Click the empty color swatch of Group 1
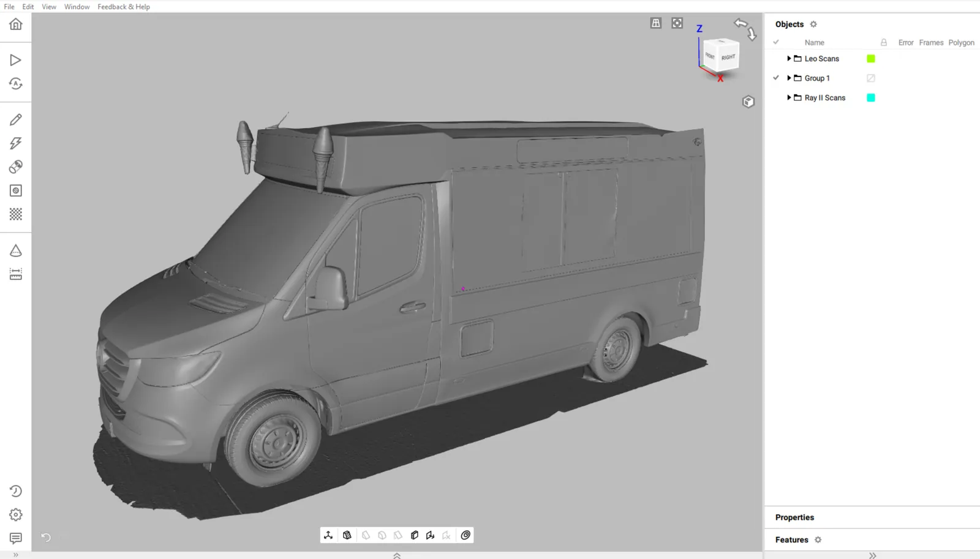 tap(871, 78)
